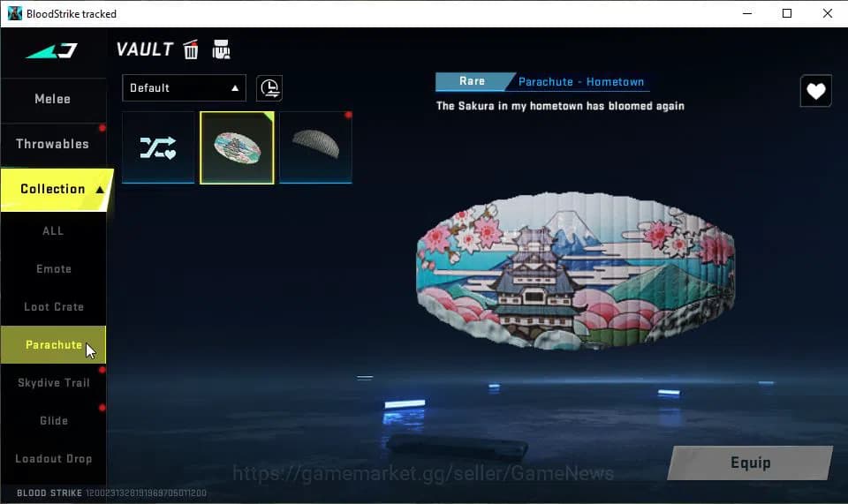This screenshot has width=848, height=504.
Task: Select the Hometown parachute thumbnail
Action: [x=237, y=147]
